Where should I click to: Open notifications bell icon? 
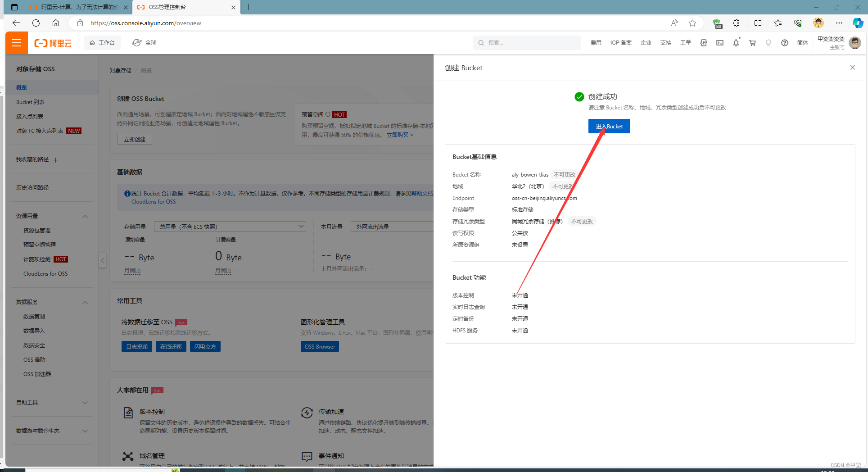point(736,43)
